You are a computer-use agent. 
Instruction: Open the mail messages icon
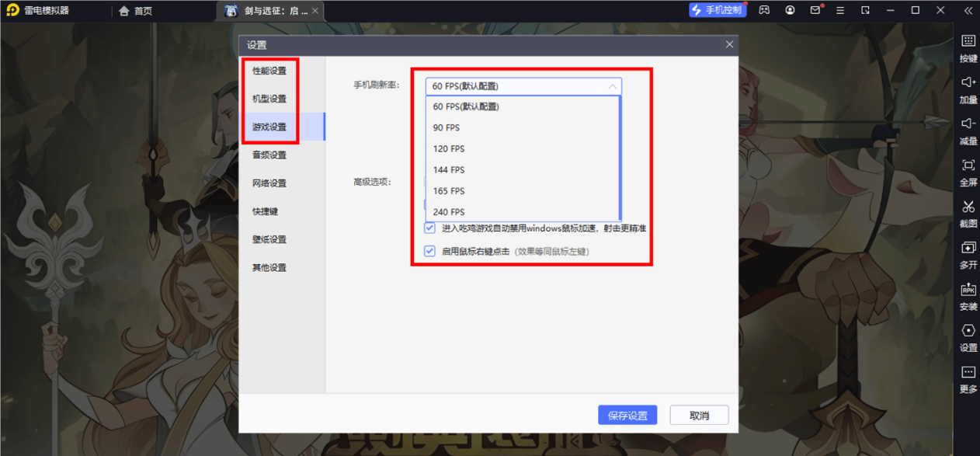tap(815, 10)
